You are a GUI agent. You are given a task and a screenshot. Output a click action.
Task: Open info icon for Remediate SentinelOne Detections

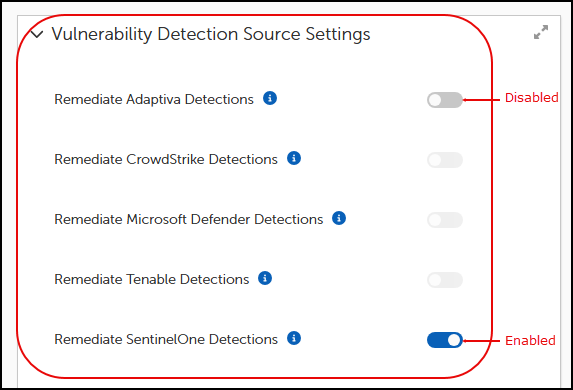pos(294,338)
